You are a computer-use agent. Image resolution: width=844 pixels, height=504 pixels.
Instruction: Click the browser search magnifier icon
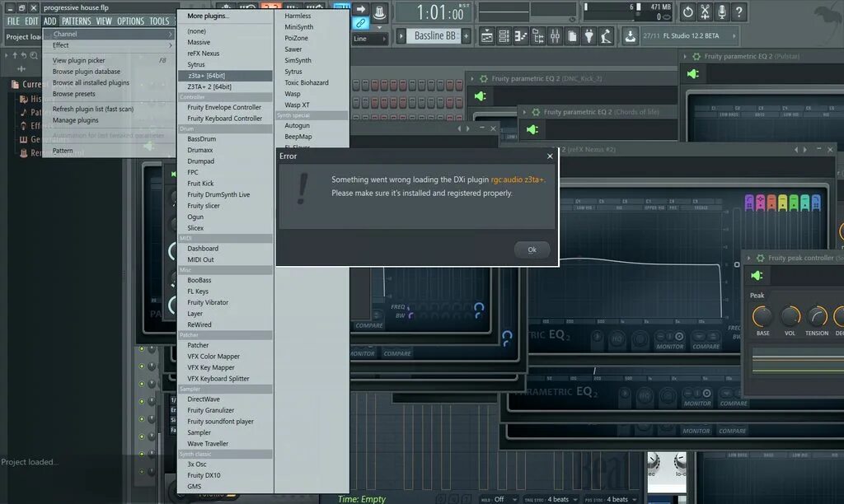(x=33, y=55)
